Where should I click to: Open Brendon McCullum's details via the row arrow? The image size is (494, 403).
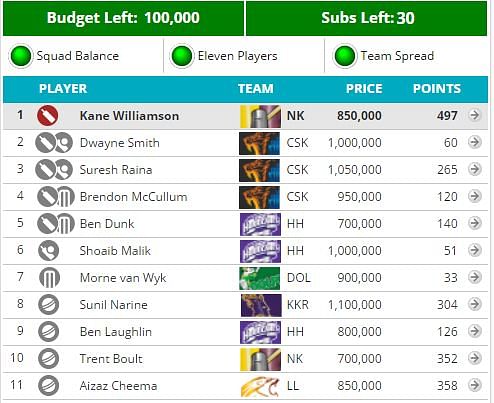point(474,196)
